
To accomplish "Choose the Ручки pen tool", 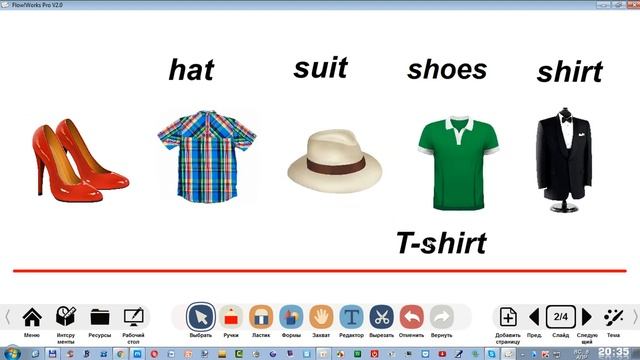I will click(231, 317).
